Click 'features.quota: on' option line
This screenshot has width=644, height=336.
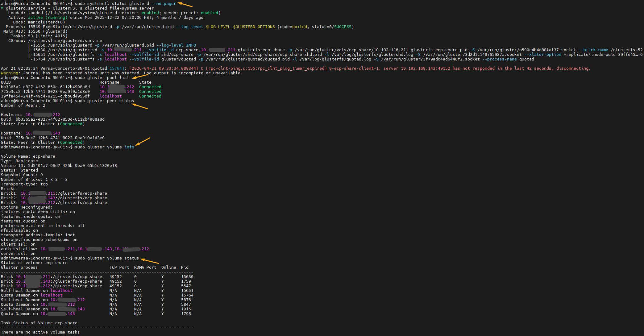(x=23, y=221)
